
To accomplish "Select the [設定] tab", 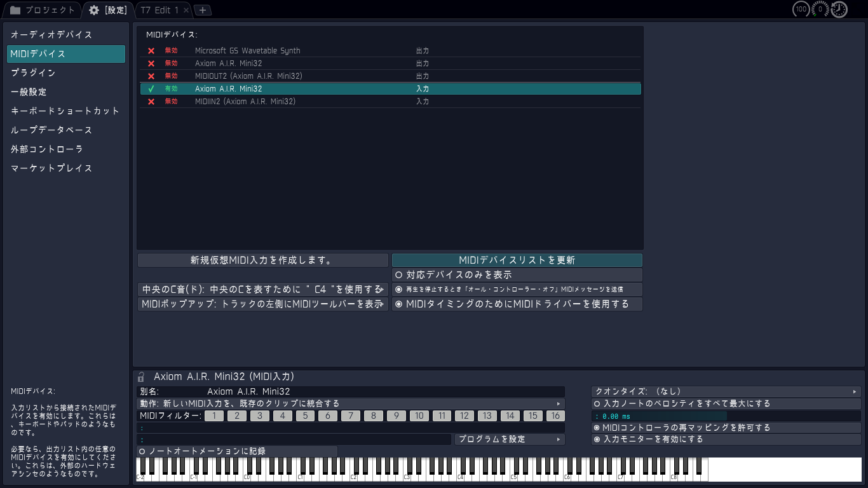I will (109, 10).
